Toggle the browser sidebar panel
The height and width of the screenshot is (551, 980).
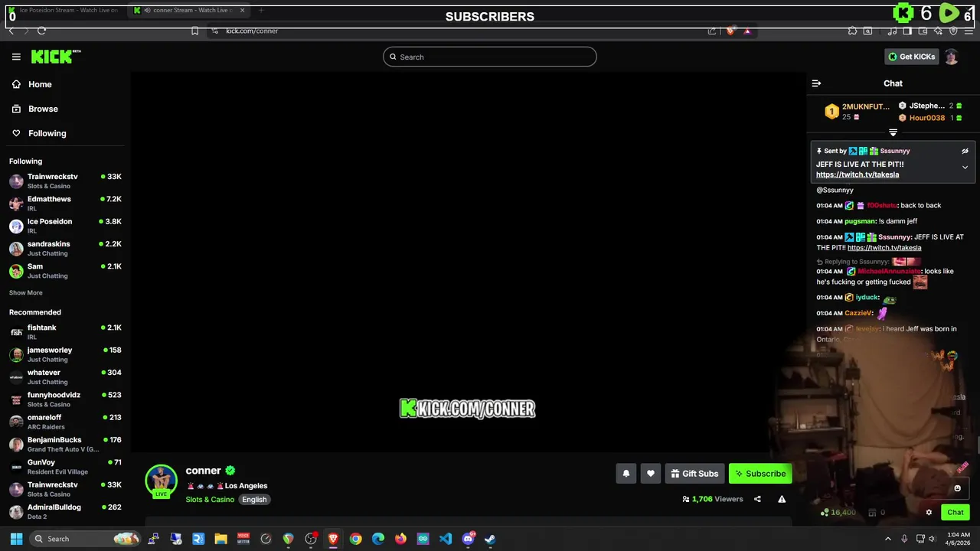[907, 31]
